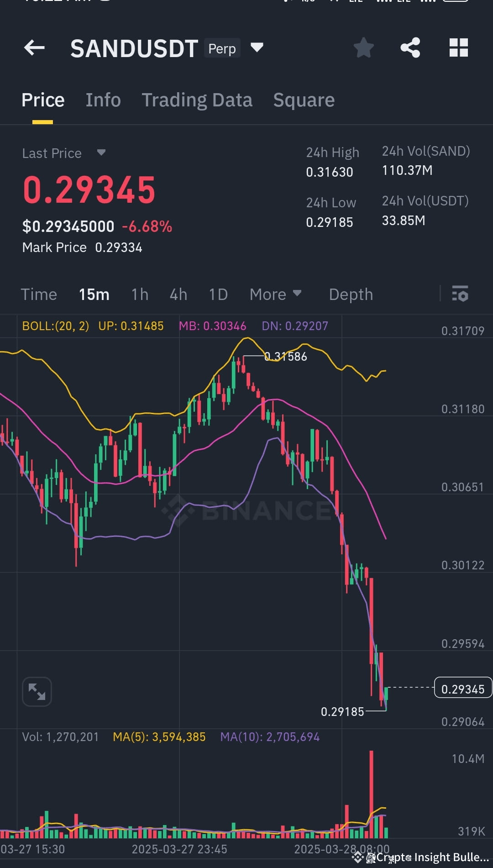Image resolution: width=493 pixels, height=868 pixels.
Task: Switch to the Trading Data tab
Action: tap(197, 100)
